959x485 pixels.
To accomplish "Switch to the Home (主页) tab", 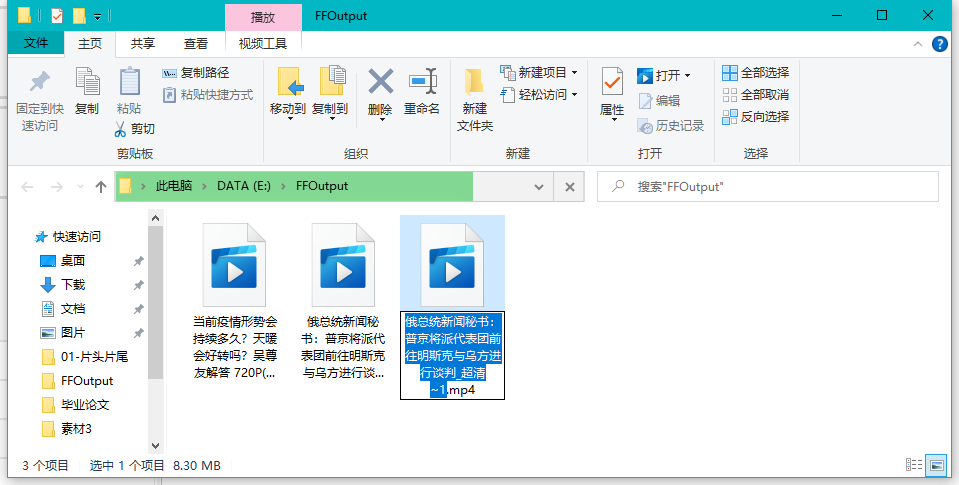I will [89, 43].
